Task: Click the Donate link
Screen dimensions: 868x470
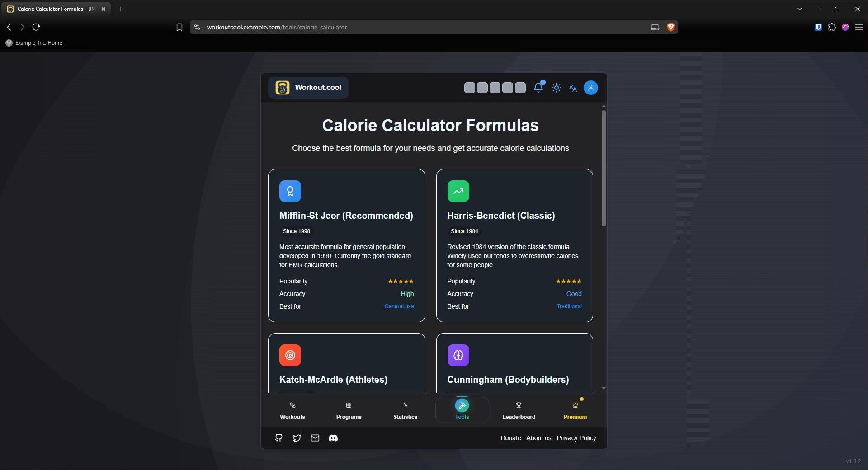Action: [511, 438]
